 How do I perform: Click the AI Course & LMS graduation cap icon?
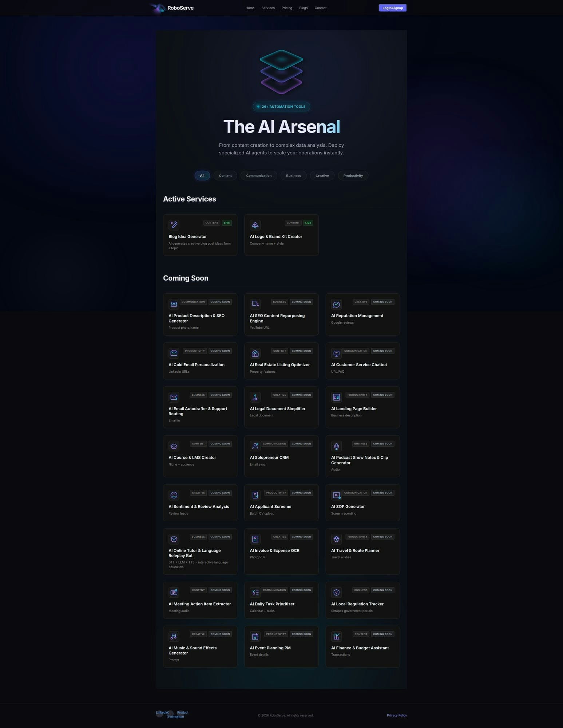(x=174, y=446)
